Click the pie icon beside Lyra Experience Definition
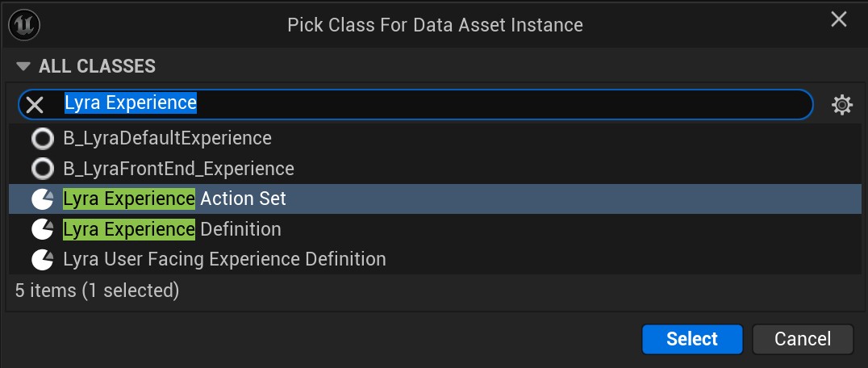This screenshot has height=368, width=868. coord(41,230)
